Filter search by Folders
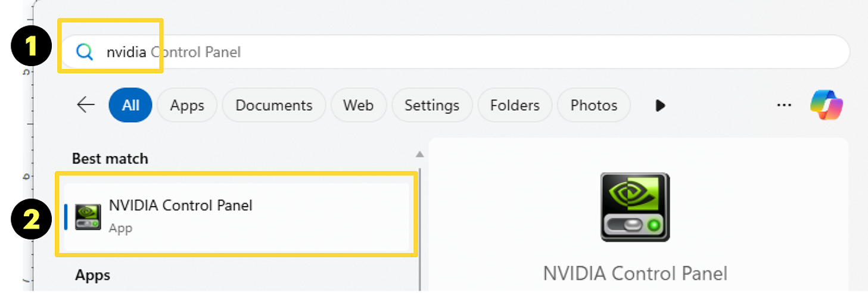 pyautogui.click(x=515, y=105)
